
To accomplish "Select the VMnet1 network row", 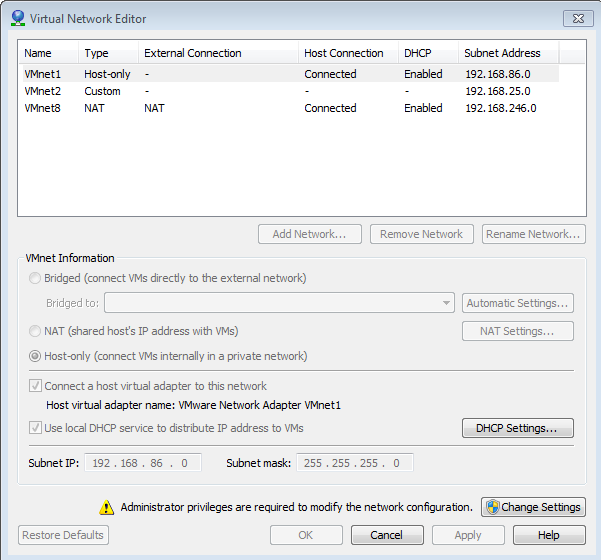I will point(43,74).
